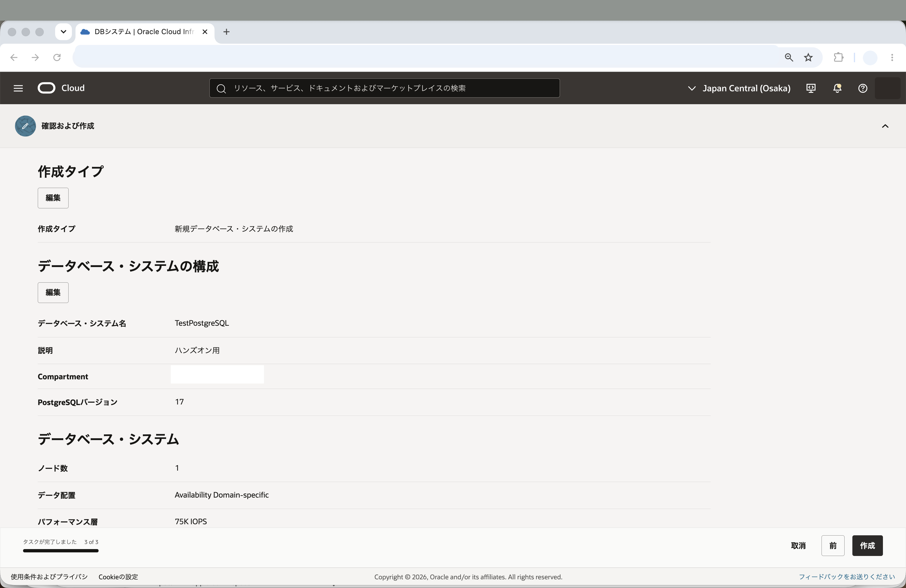Click the データベース・システム名 field label
This screenshot has width=906, height=588.
[82, 324]
